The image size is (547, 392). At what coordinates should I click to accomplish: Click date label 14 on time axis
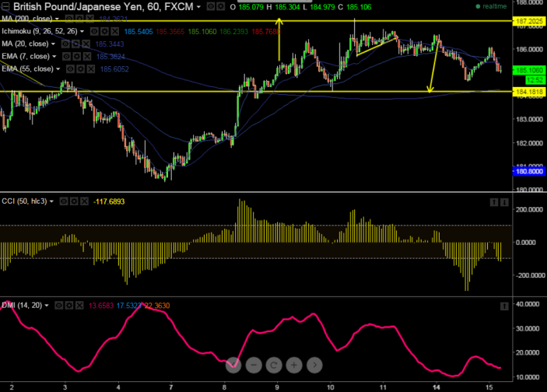[436, 387]
